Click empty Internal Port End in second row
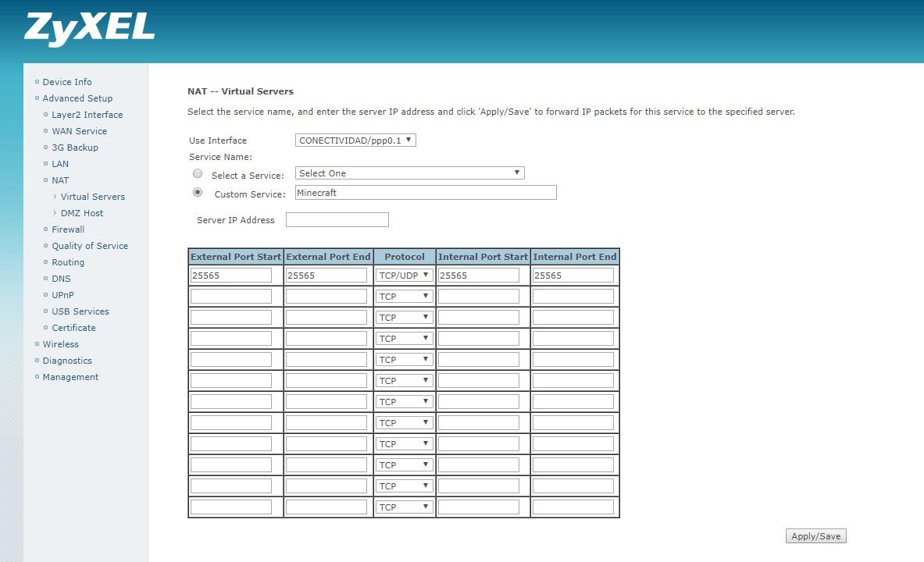Viewport: 924px width, 562px height. (573, 297)
